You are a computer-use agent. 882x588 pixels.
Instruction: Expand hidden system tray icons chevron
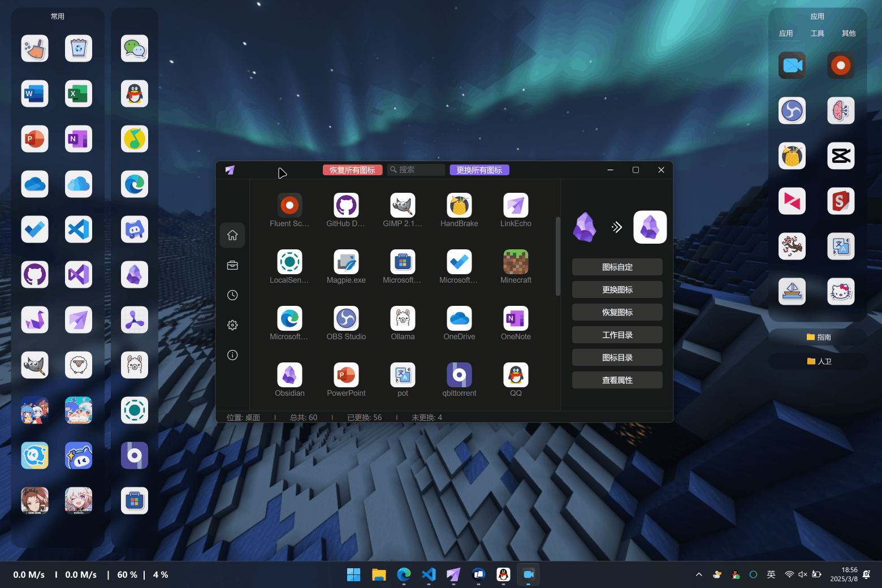coord(699,574)
